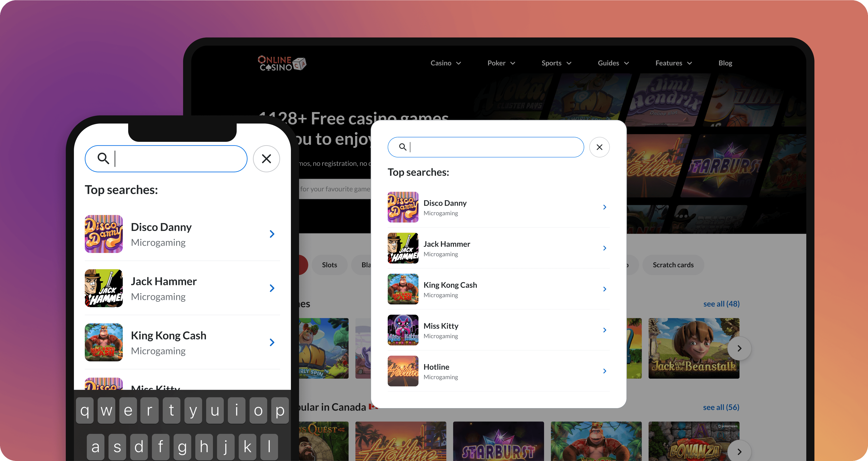Tap the 'w' key on phone keyboard
The height and width of the screenshot is (461, 868).
click(106, 410)
